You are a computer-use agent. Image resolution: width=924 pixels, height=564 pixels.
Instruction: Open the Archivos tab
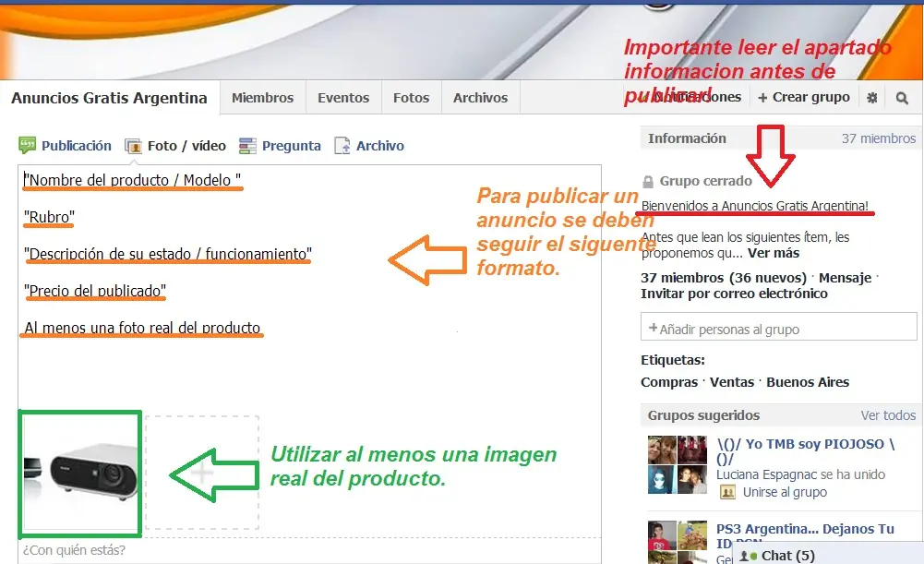480,98
